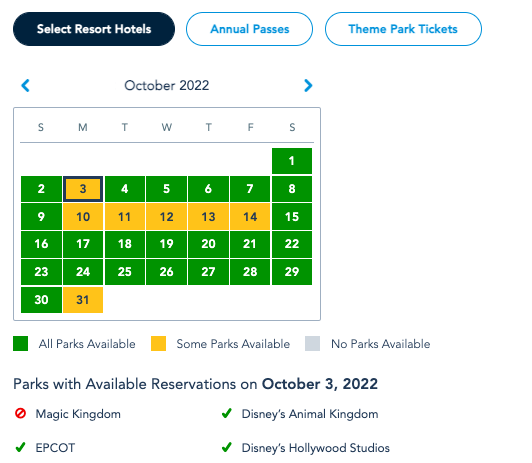Switch to Theme Park Tickets tab

pyautogui.click(x=403, y=29)
